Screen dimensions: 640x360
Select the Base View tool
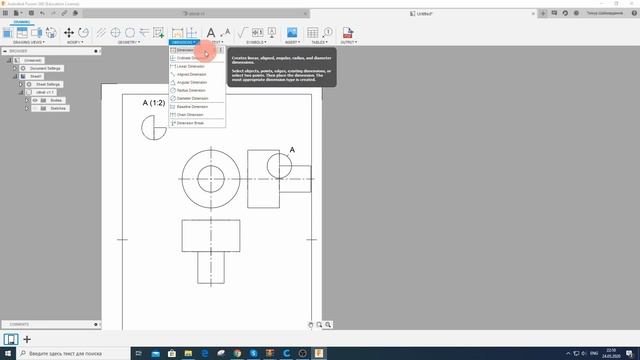coord(8,33)
